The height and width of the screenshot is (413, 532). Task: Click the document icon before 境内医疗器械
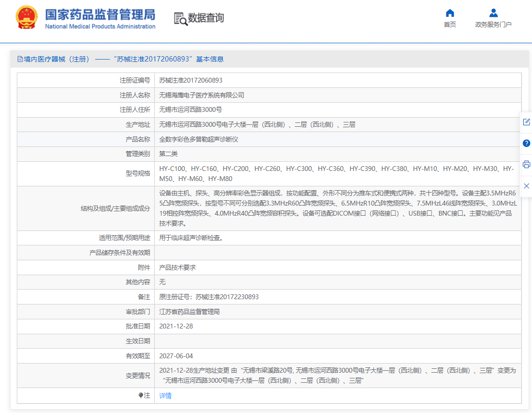20,60
